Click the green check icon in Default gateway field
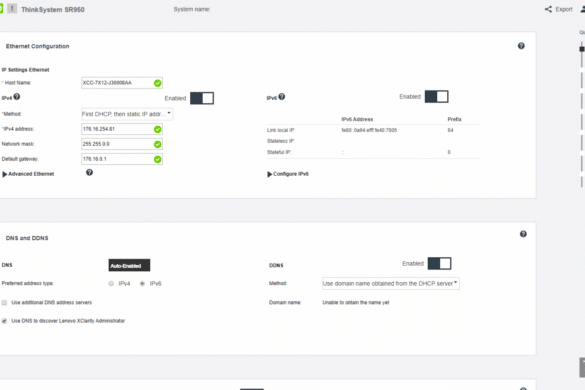This screenshot has height=390, width=585. [x=158, y=159]
